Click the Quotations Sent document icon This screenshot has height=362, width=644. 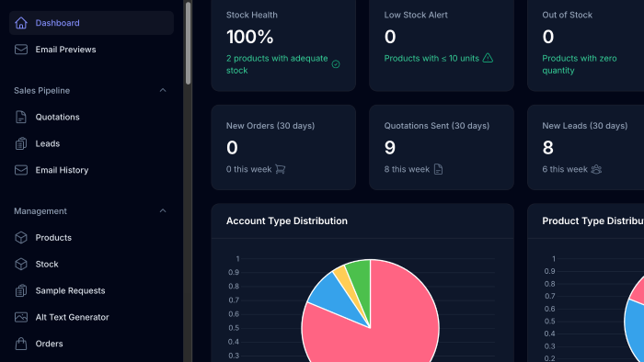(438, 169)
